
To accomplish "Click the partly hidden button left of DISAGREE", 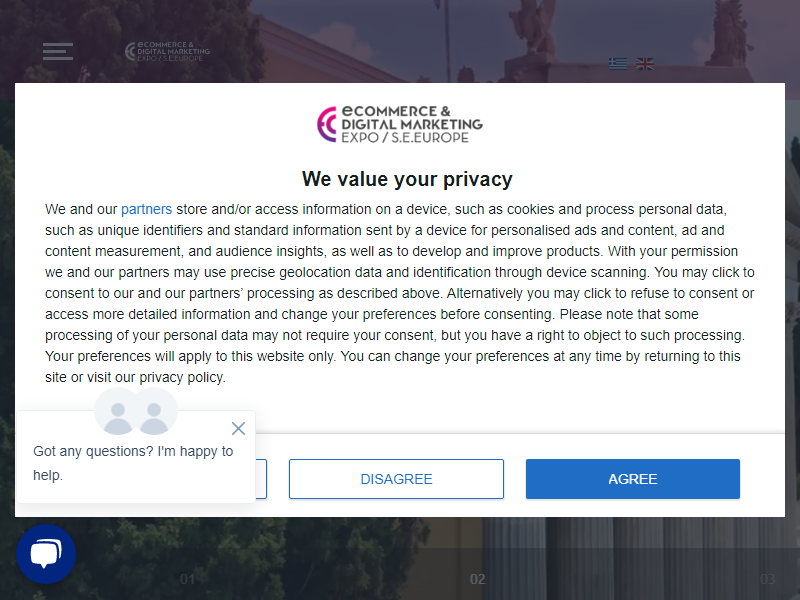I will 261,479.
